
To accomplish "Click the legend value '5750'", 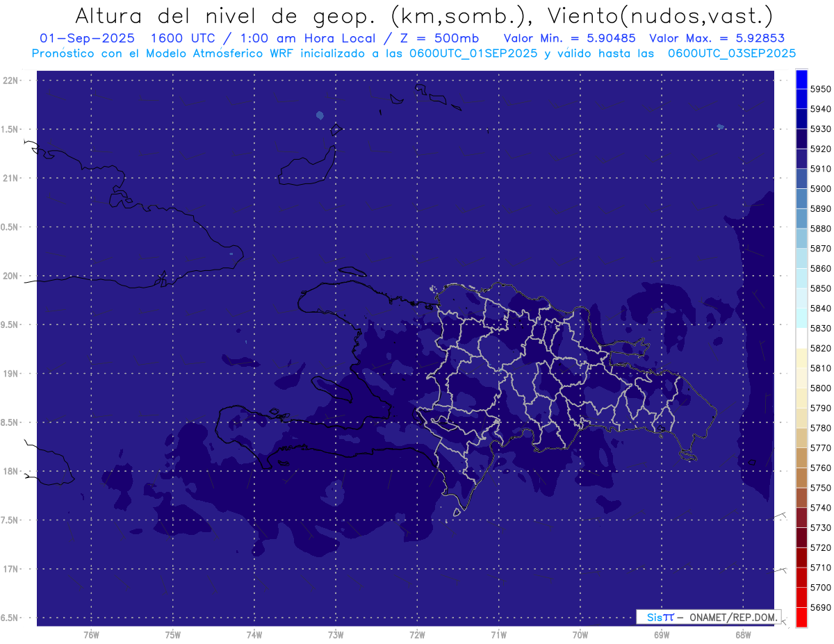I will pyautogui.click(x=821, y=488).
